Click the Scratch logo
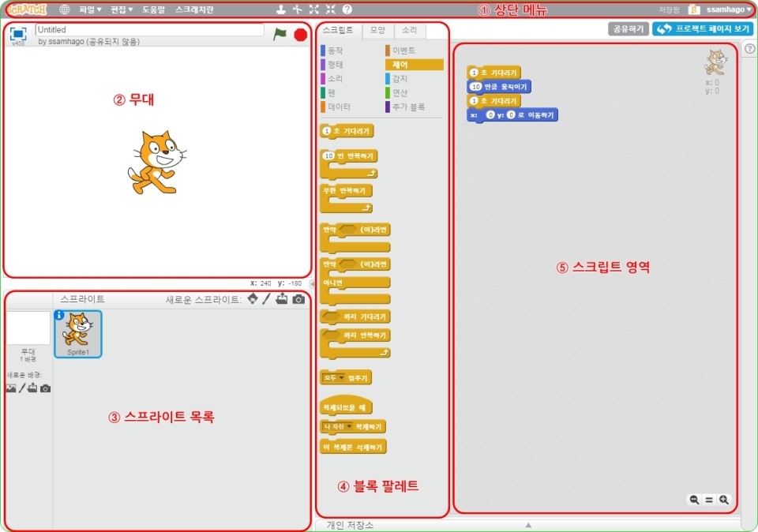The height and width of the screenshot is (532, 758). click(x=27, y=9)
